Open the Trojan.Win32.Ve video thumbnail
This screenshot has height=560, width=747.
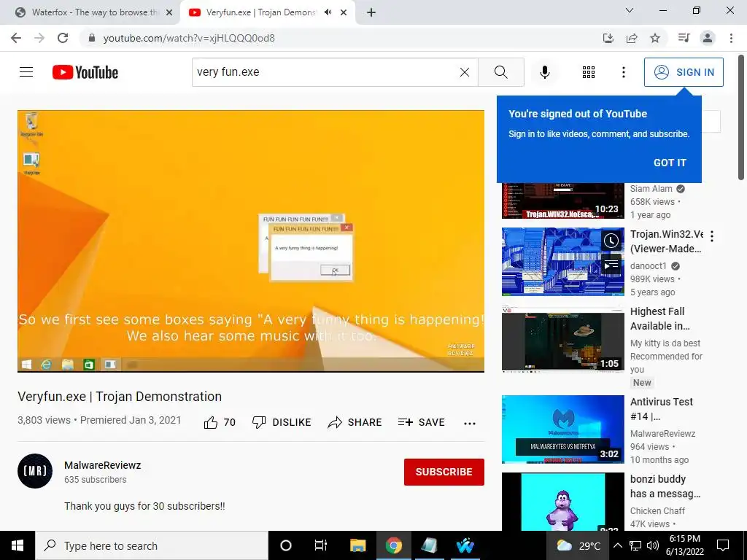(x=562, y=262)
